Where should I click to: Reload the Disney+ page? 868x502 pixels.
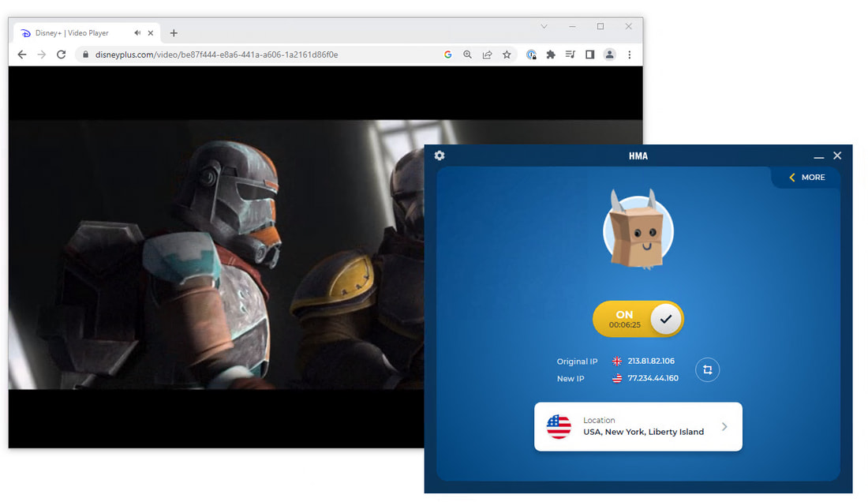62,54
